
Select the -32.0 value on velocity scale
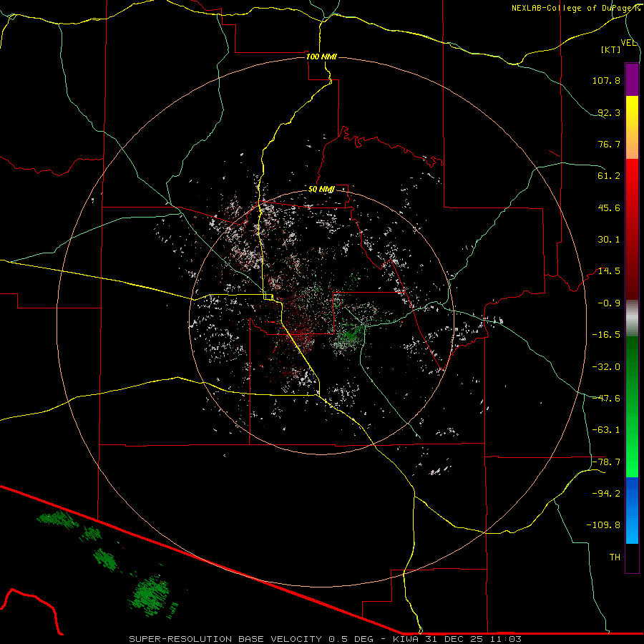606,367
